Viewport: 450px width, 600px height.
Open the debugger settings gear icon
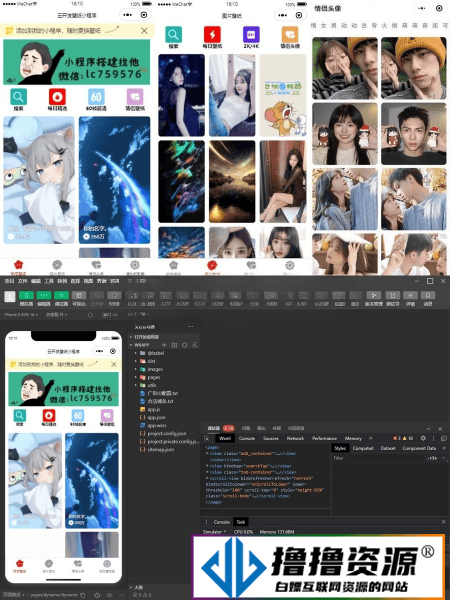coord(423,438)
